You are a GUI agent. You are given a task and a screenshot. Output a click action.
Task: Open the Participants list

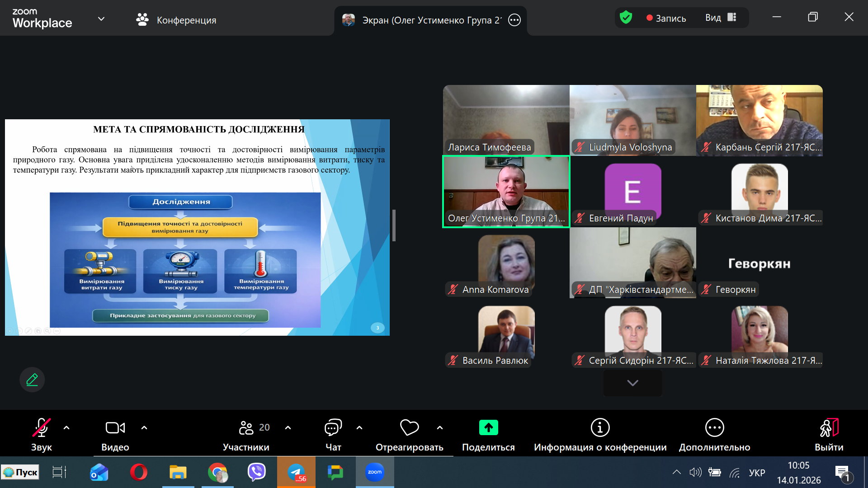[246, 427]
